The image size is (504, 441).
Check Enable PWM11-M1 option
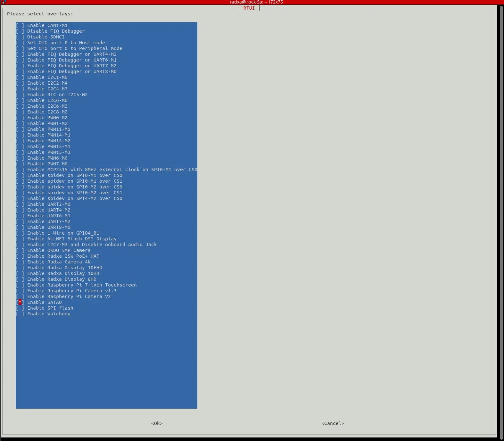click(20, 129)
